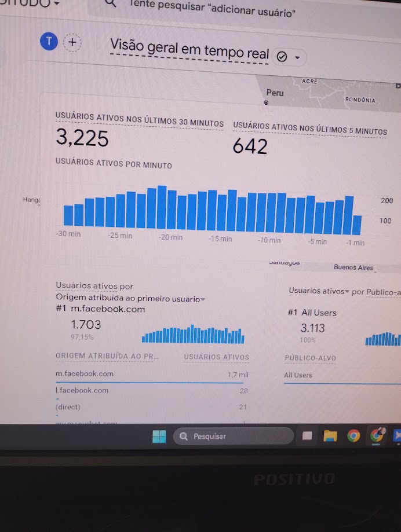The width and height of the screenshot is (401, 532).
Task: Click "#1 All Users" audience entry
Action: pos(312,313)
